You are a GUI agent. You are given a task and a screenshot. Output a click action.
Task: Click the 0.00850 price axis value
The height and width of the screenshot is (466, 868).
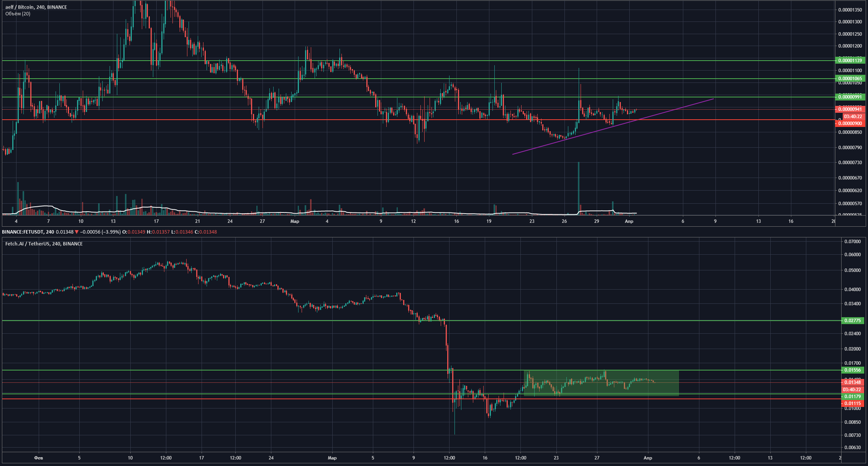[x=852, y=422]
